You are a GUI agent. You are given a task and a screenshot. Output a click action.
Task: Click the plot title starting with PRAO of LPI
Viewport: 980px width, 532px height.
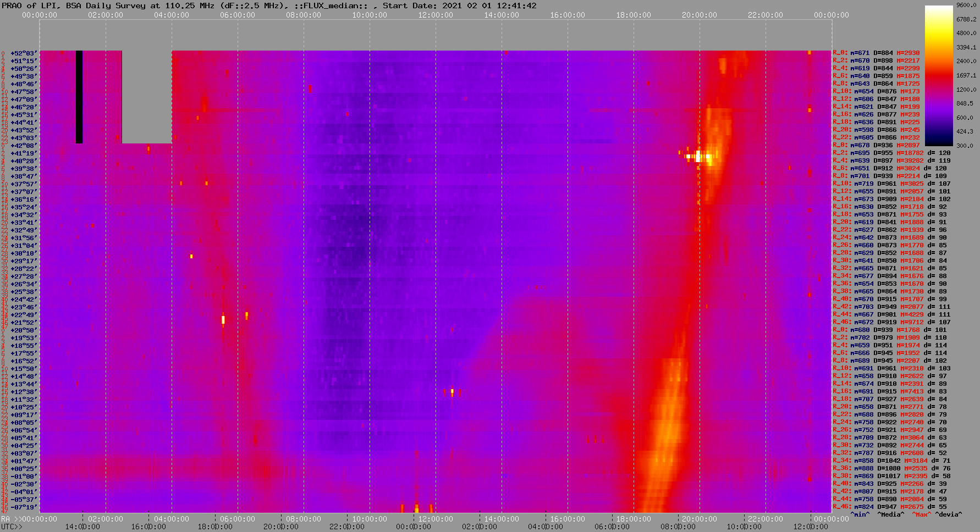point(269,5)
